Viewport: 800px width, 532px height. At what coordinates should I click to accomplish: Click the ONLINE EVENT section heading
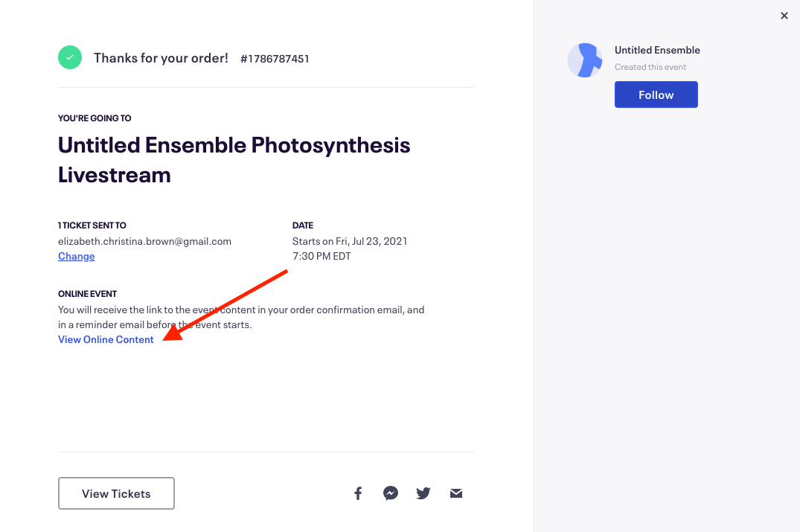pyautogui.click(x=87, y=294)
